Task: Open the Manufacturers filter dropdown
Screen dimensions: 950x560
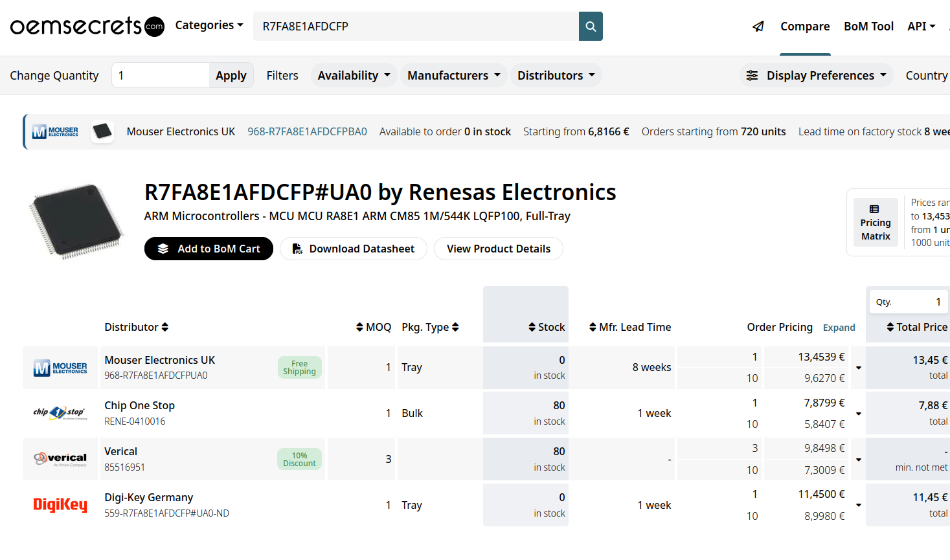Action: click(453, 76)
